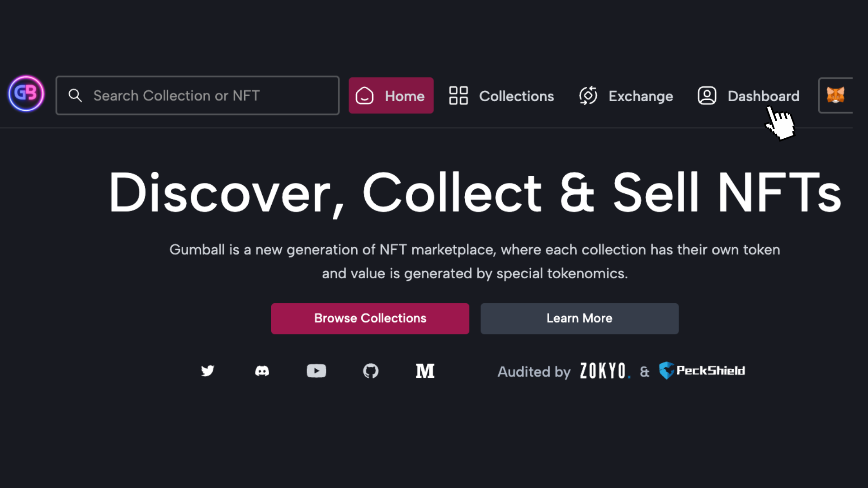Screen dimensions: 868x488
Task: Open the MetaMask fox wallet button
Action: [x=835, y=95]
